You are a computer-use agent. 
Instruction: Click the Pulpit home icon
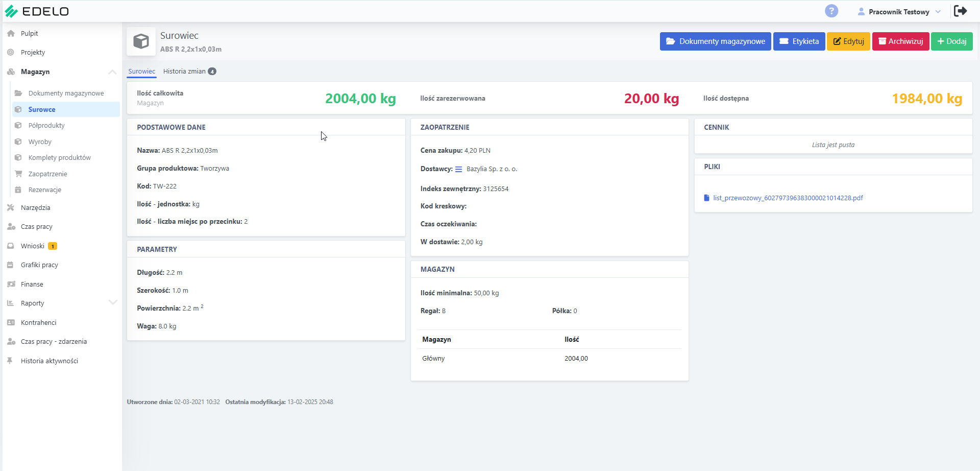(x=11, y=33)
